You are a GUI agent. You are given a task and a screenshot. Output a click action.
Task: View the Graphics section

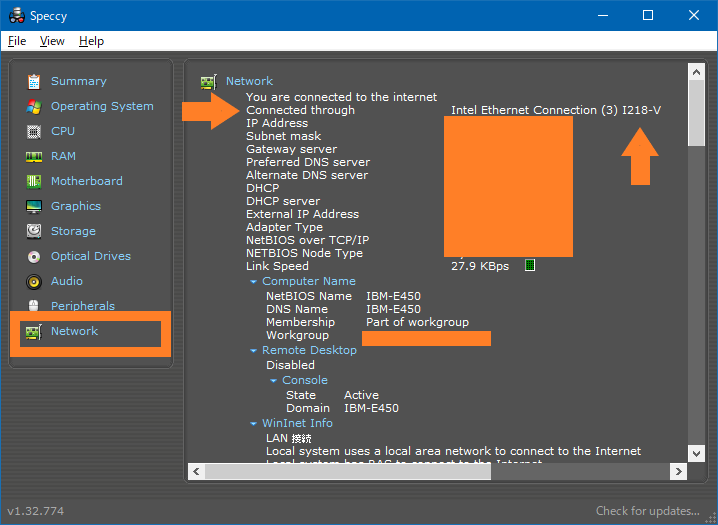coord(76,206)
